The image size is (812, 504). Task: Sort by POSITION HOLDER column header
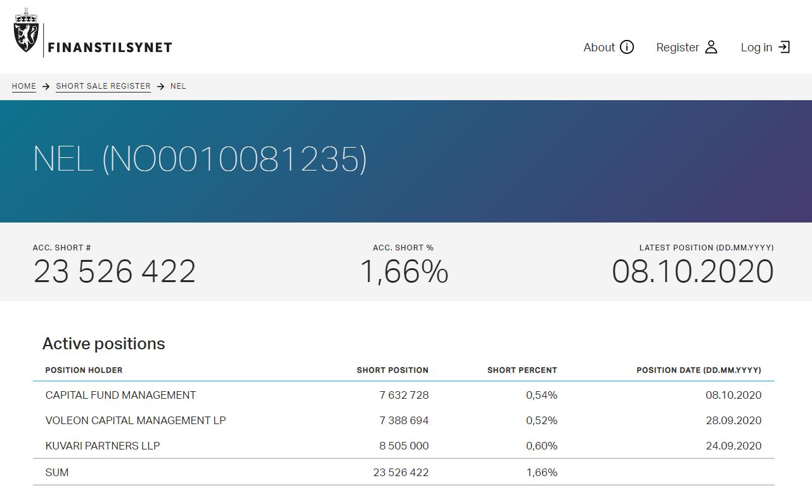(x=84, y=370)
